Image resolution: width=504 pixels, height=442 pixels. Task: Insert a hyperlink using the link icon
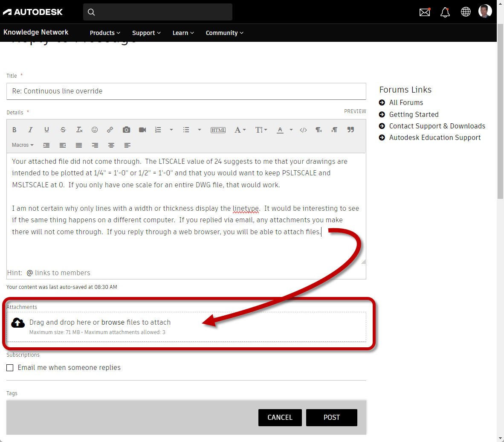pyautogui.click(x=110, y=130)
